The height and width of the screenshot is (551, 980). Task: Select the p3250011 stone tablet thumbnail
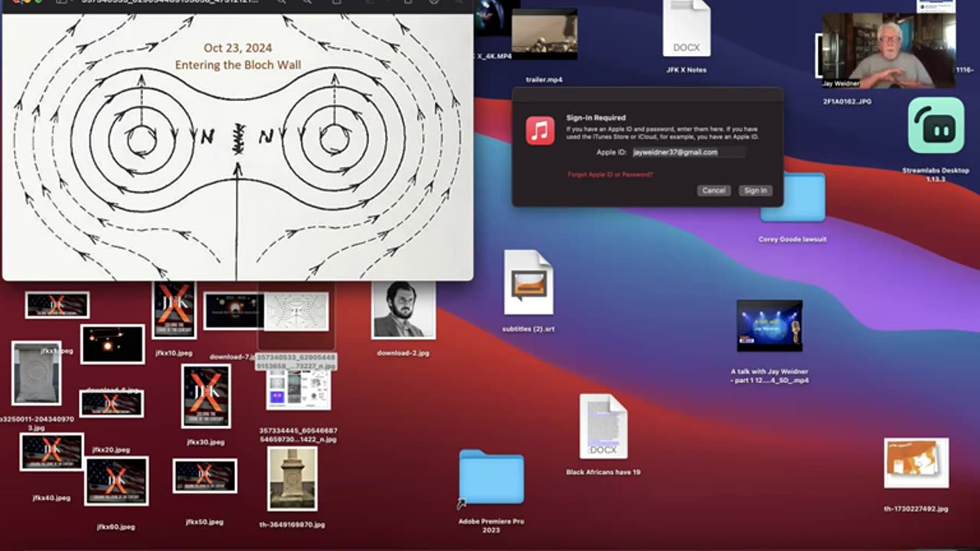pyautogui.click(x=36, y=373)
